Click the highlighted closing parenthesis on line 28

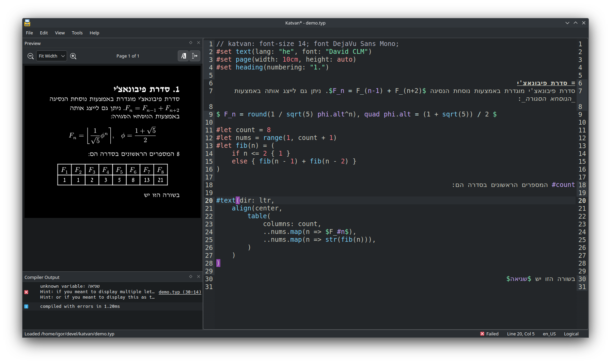[x=218, y=263]
